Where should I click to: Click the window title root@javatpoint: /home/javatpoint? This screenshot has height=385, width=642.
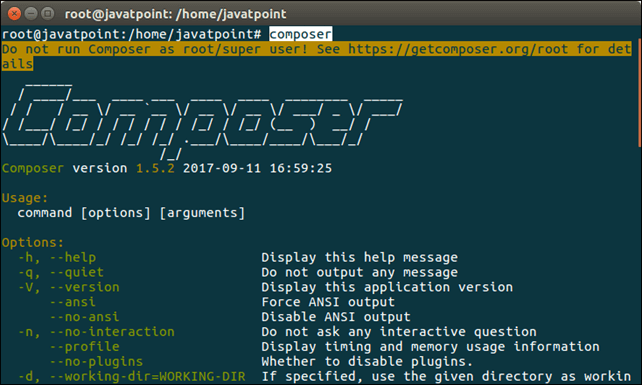click(x=175, y=14)
